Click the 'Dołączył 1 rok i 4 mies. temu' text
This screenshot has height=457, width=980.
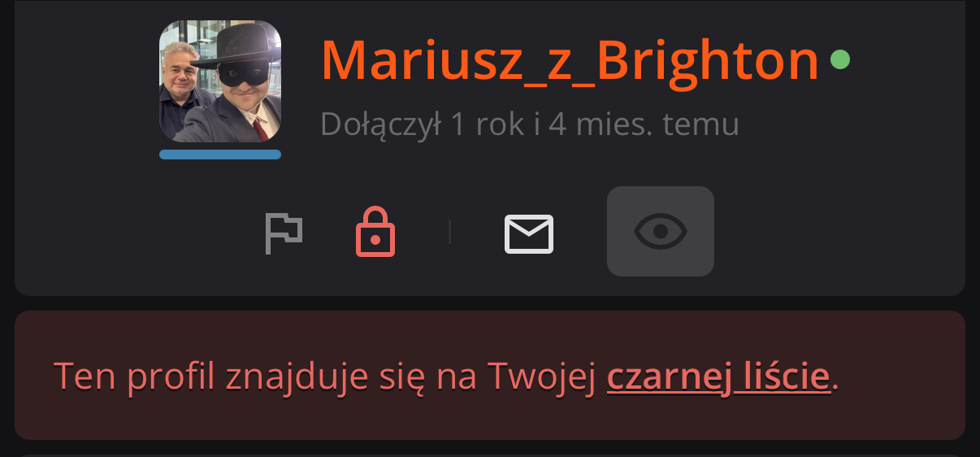point(530,124)
